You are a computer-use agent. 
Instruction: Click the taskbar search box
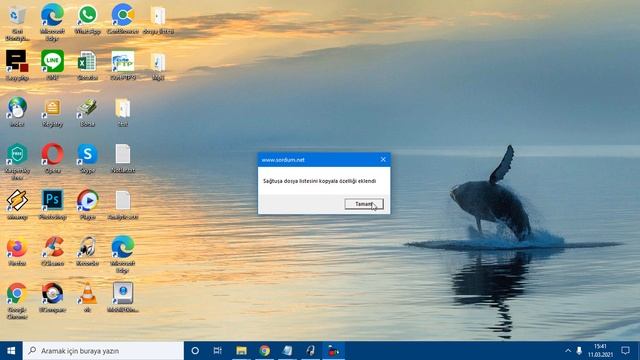pyautogui.click(x=103, y=351)
